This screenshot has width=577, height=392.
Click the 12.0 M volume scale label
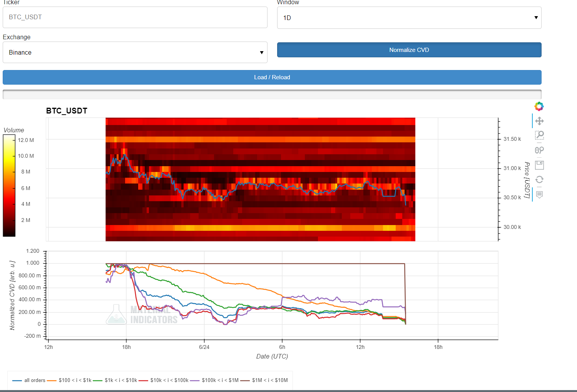26,140
